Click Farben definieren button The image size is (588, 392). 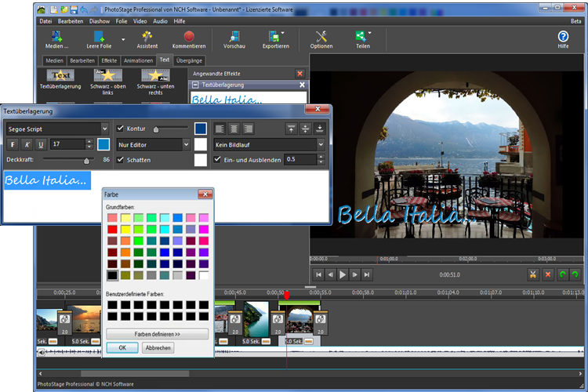click(157, 334)
